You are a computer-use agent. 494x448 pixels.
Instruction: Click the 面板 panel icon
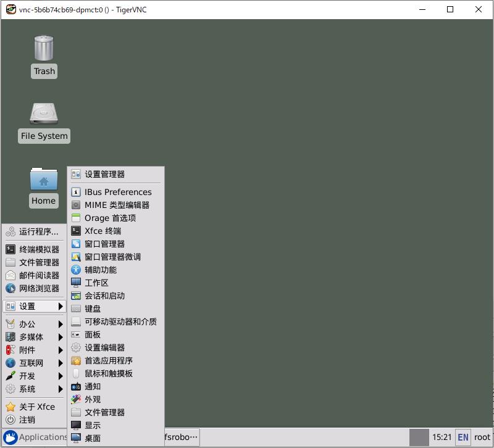coord(75,334)
